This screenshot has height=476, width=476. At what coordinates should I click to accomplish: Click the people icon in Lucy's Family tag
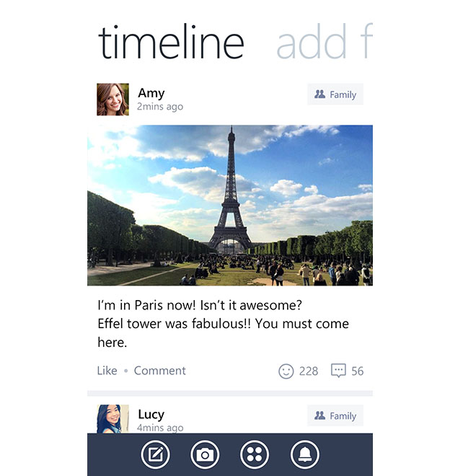click(x=319, y=415)
